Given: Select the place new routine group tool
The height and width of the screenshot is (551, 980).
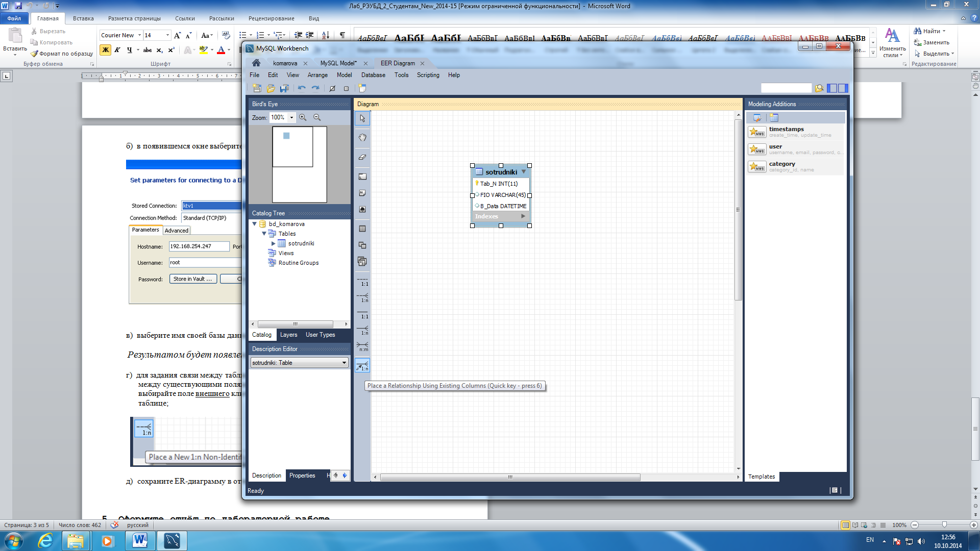Looking at the screenshot, I should [x=362, y=261].
